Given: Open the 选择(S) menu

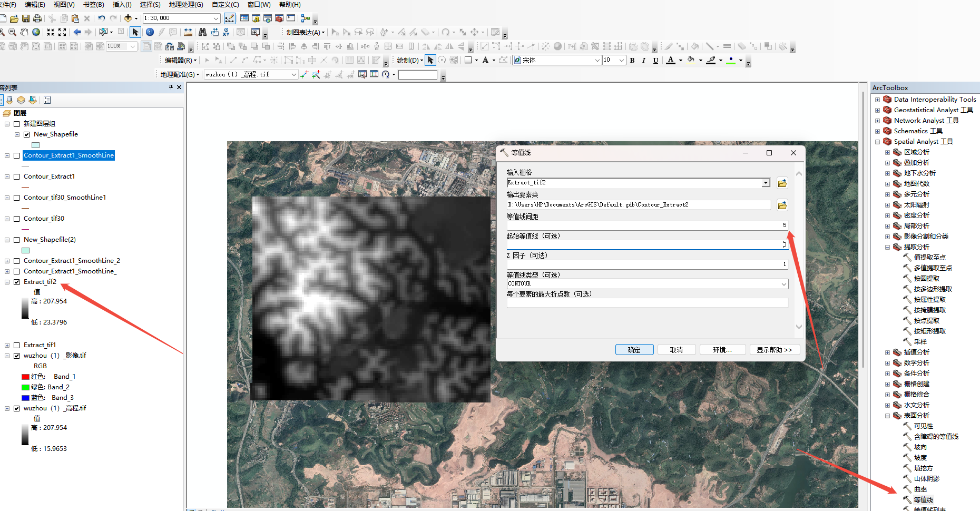Looking at the screenshot, I should (x=150, y=5).
